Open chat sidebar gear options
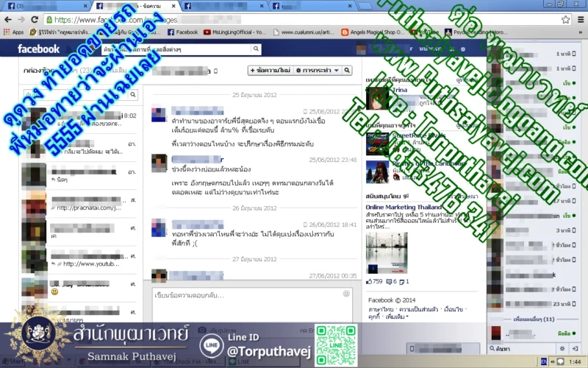The image size is (588, 368). point(562,349)
